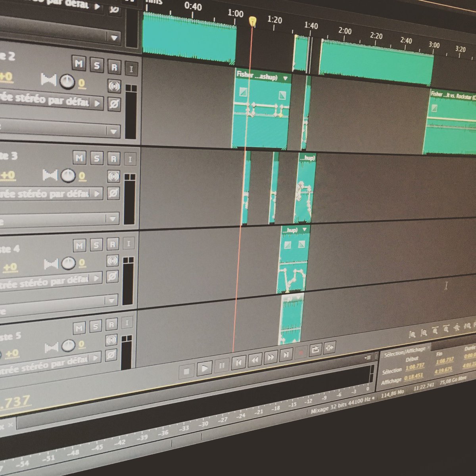The height and width of the screenshot is (476, 476).
Task: Mute track 3 with its M button
Action: click(79, 158)
